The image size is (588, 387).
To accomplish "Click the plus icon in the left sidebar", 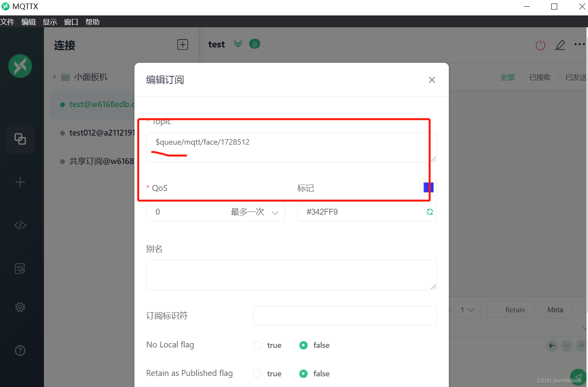I will pos(20,182).
